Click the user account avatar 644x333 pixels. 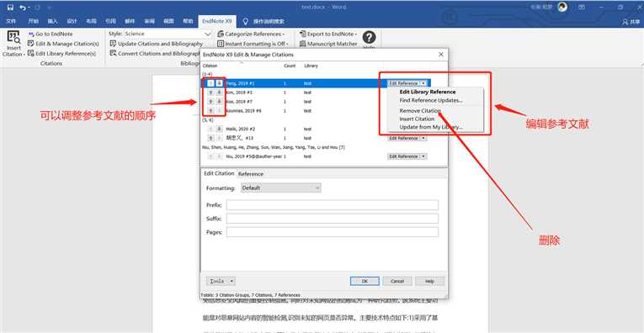pyautogui.click(x=562, y=7)
